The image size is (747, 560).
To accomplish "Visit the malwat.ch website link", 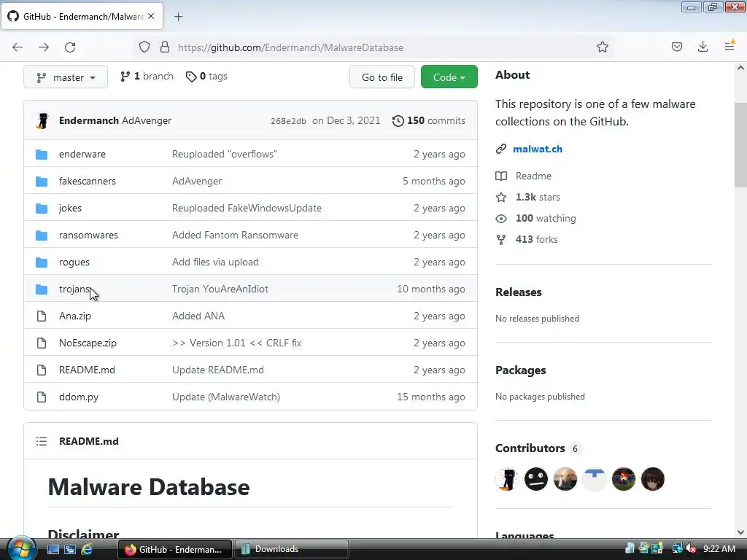I will pos(538,149).
